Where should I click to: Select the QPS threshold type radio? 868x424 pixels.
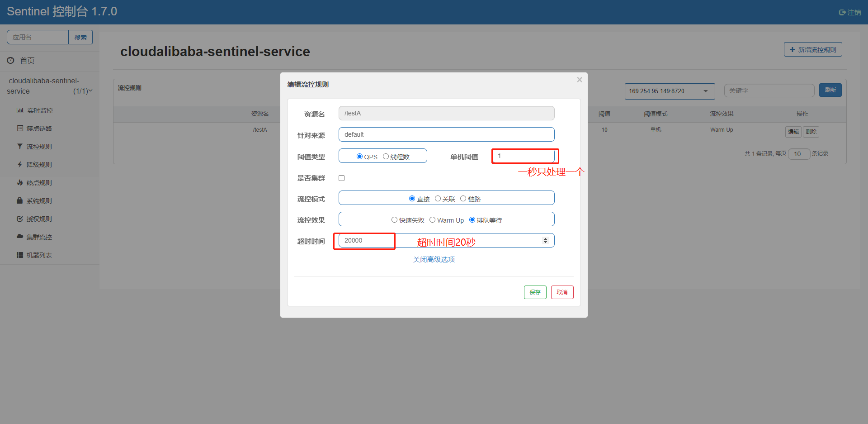tap(359, 157)
